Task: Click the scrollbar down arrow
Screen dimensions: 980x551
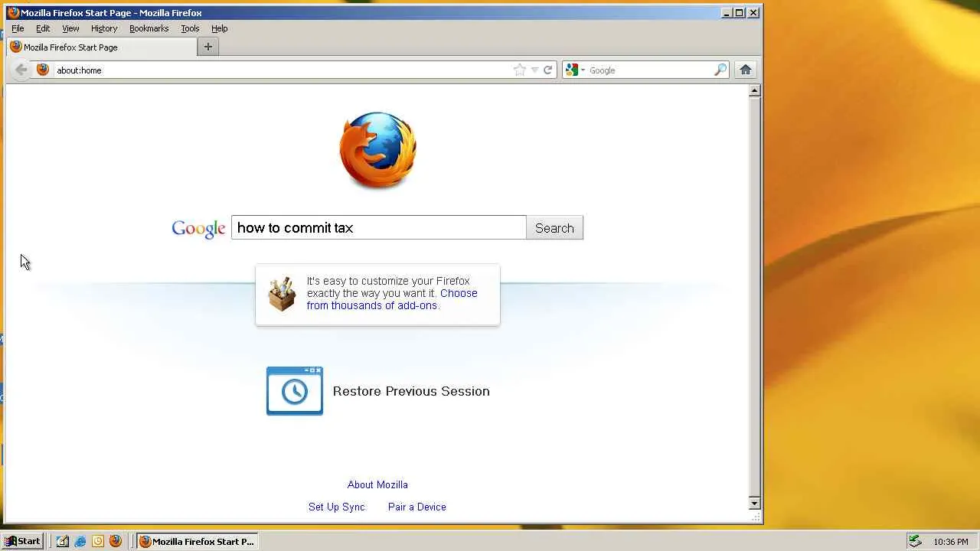Action: tap(754, 503)
